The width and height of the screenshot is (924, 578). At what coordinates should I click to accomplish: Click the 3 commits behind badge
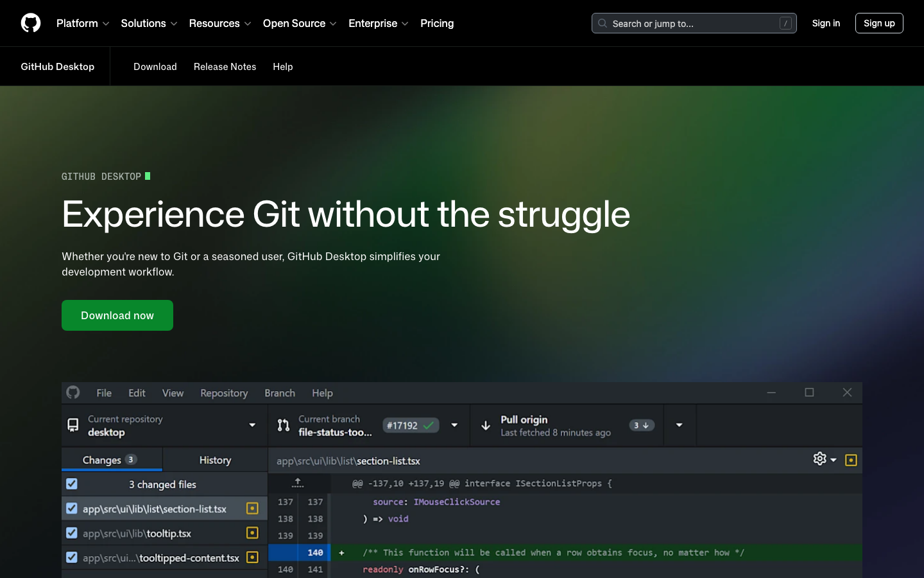641,425
